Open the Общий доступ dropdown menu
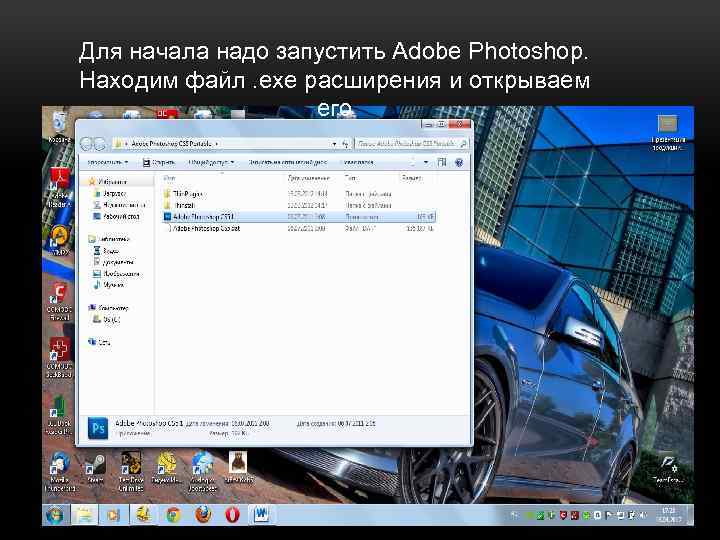Image resolution: width=720 pixels, height=540 pixels. coord(211,162)
